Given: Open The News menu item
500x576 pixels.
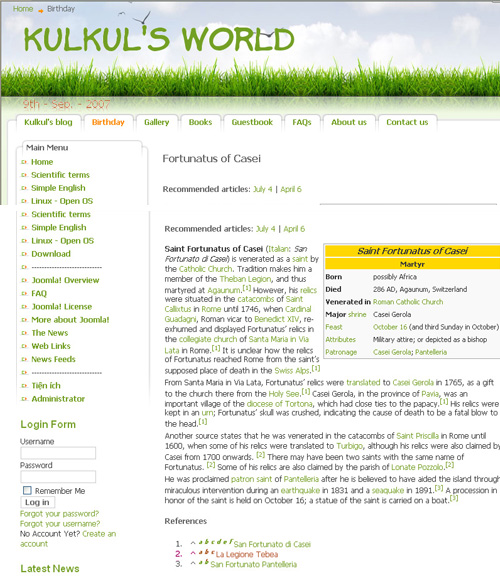Looking at the screenshot, I should click(x=50, y=333).
